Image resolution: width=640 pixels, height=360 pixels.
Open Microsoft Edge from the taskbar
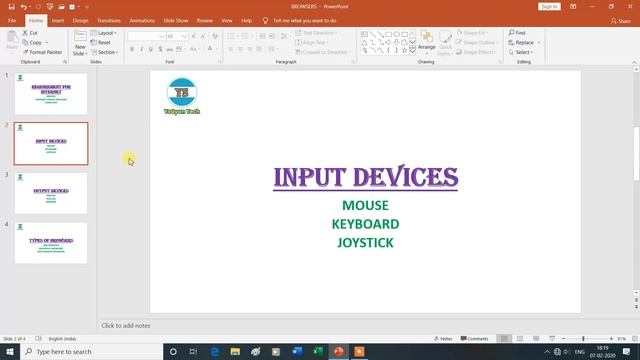[x=214, y=351]
